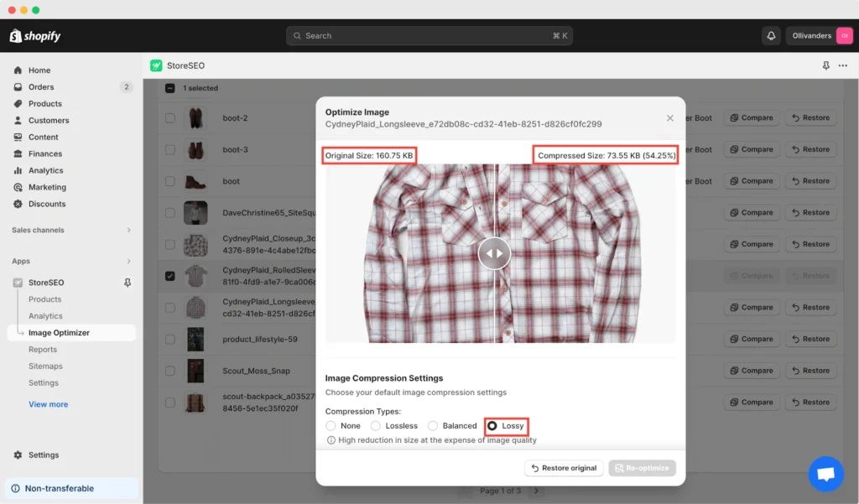Click the Restore original button
This screenshot has width=859, height=504.
click(563, 467)
